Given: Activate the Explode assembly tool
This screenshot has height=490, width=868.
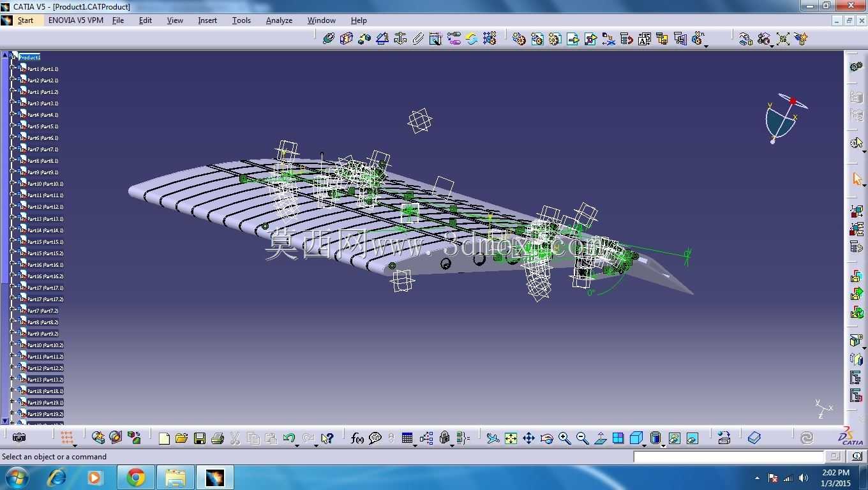Looking at the screenshot, I should pos(783,39).
